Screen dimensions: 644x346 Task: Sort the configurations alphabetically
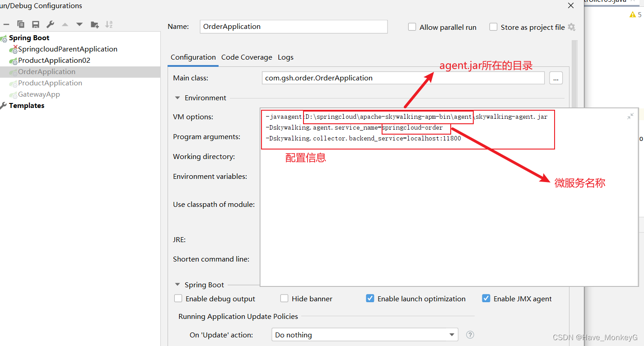[x=109, y=24]
